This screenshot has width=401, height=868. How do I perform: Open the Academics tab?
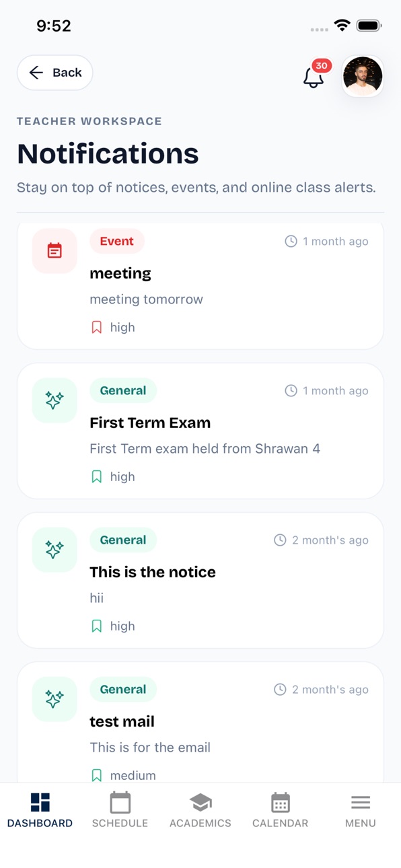coord(200,810)
